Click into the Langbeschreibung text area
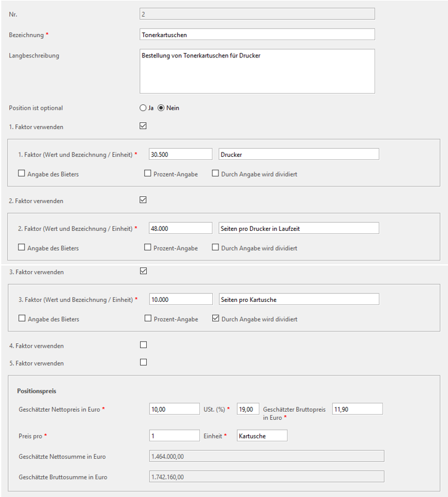 [257, 72]
